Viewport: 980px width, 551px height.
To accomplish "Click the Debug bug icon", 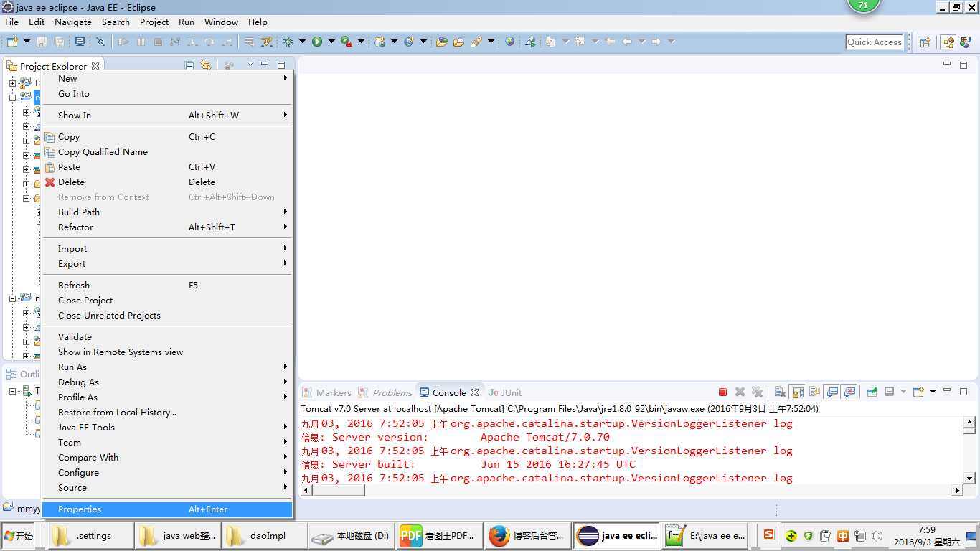I will pyautogui.click(x=288, y=42).
